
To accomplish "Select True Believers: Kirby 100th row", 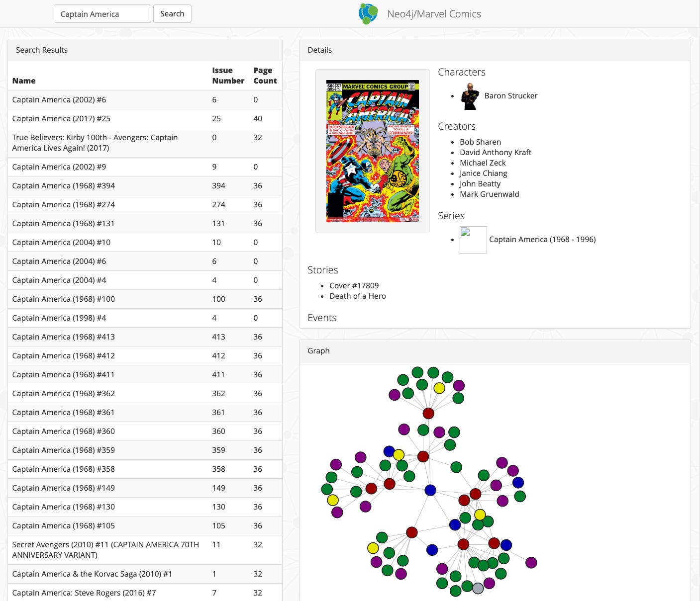I will coord(145,143).
